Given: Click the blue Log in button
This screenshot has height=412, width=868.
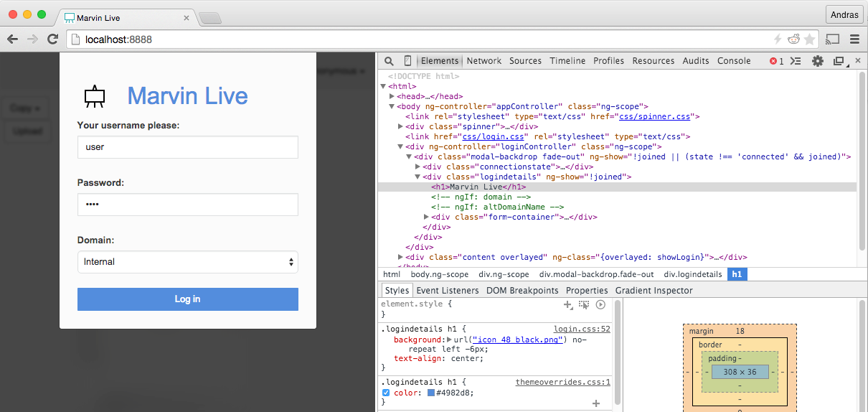Looking at the screenshot, I should [x=187, y=299].
